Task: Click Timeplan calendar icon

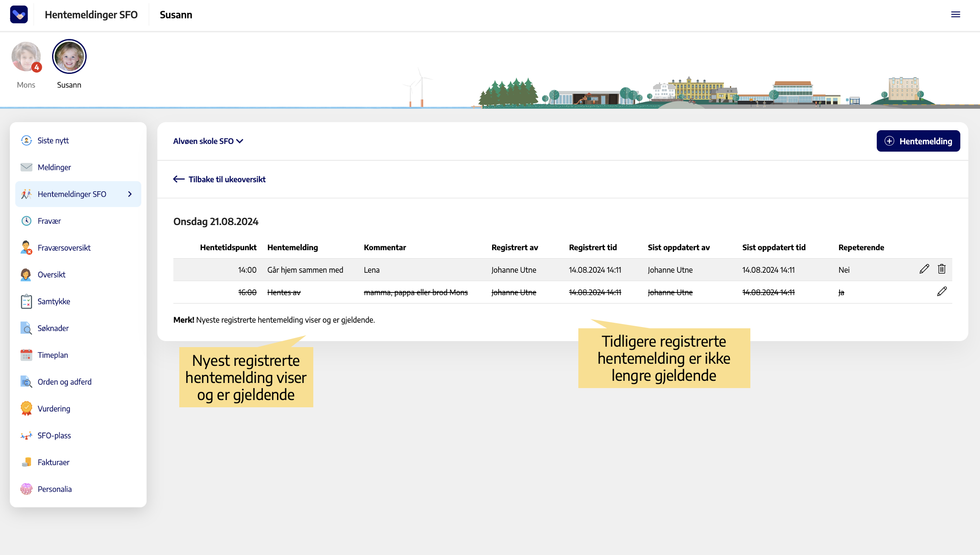Action: [x=26, y=355]
